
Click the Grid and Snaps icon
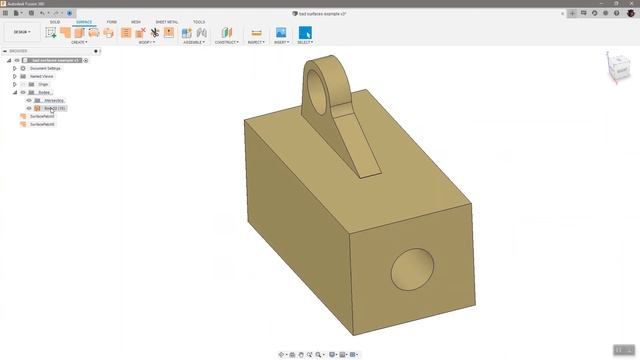[342, 355]
